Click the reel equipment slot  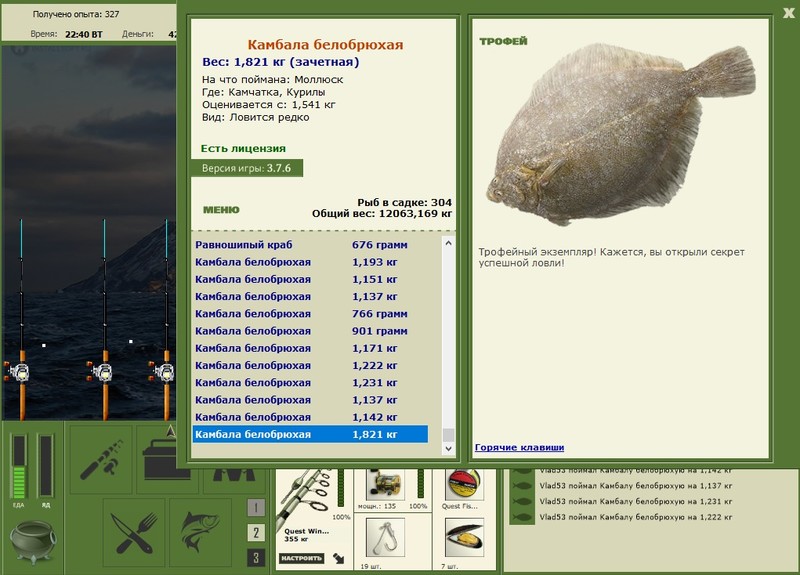[385, 485]
